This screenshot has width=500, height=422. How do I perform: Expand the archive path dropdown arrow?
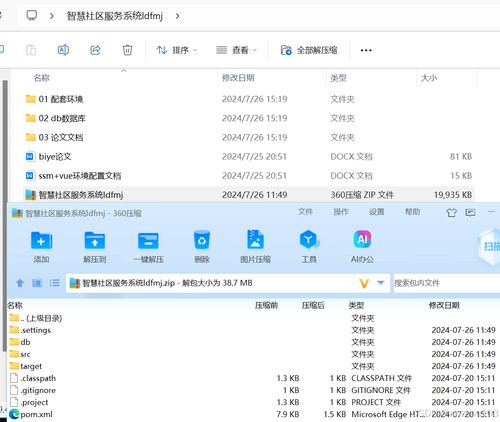tap(380, 283)
